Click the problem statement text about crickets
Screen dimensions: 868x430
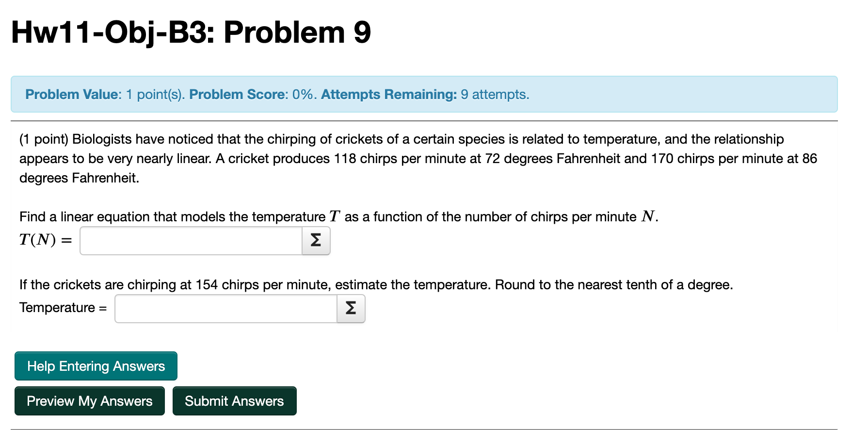click(x=417, y=158)
